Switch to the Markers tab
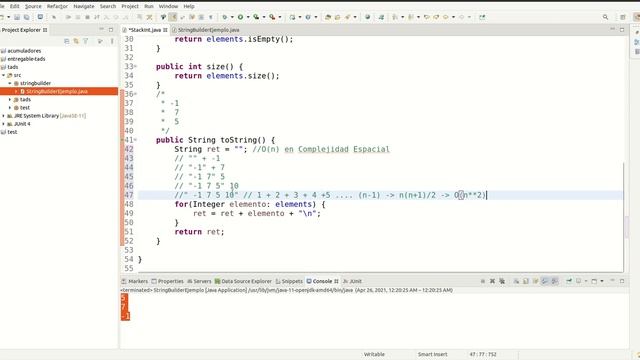Viewport: 640px width, 360px height. [135, 281]
